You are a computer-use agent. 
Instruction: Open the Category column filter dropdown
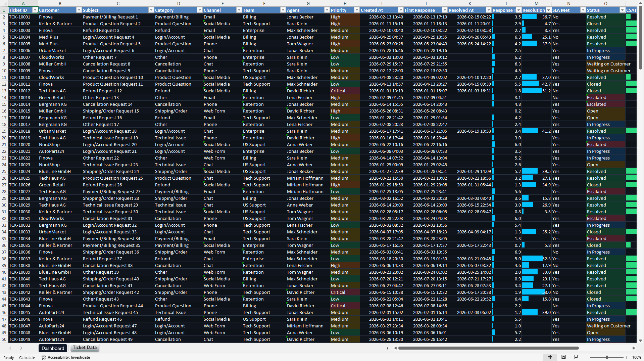[200, 10]
